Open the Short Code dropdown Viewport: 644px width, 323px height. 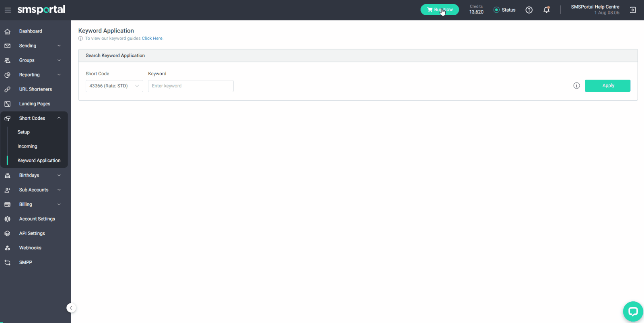point(114,86)
